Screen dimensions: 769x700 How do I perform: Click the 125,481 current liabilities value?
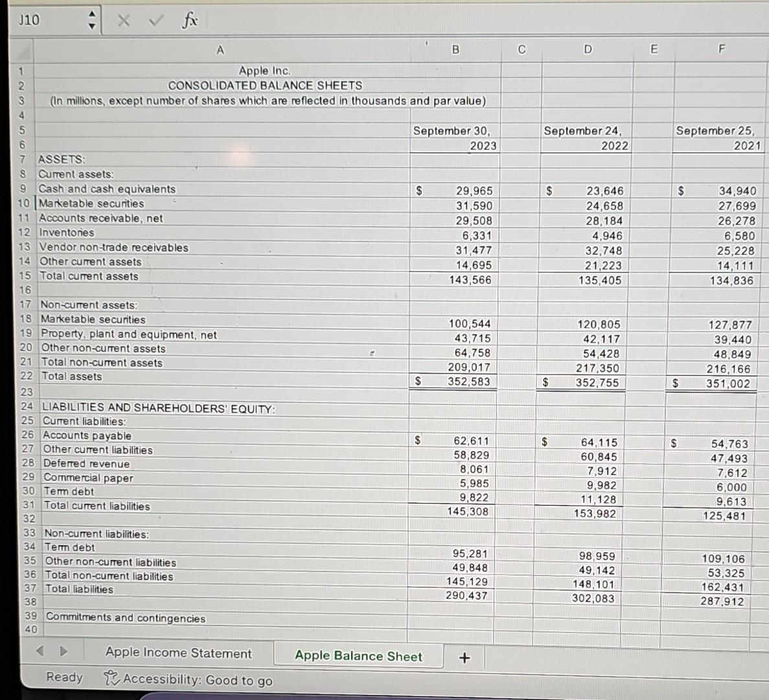click(x=724, y=516)
